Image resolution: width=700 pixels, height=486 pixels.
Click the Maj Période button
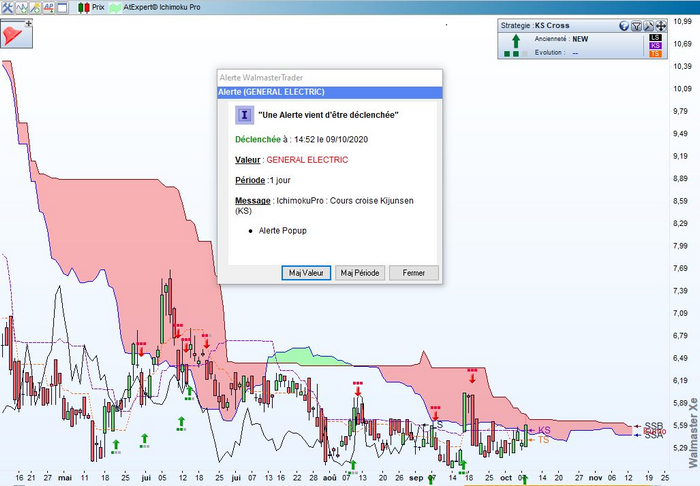(x=360, y=273)
